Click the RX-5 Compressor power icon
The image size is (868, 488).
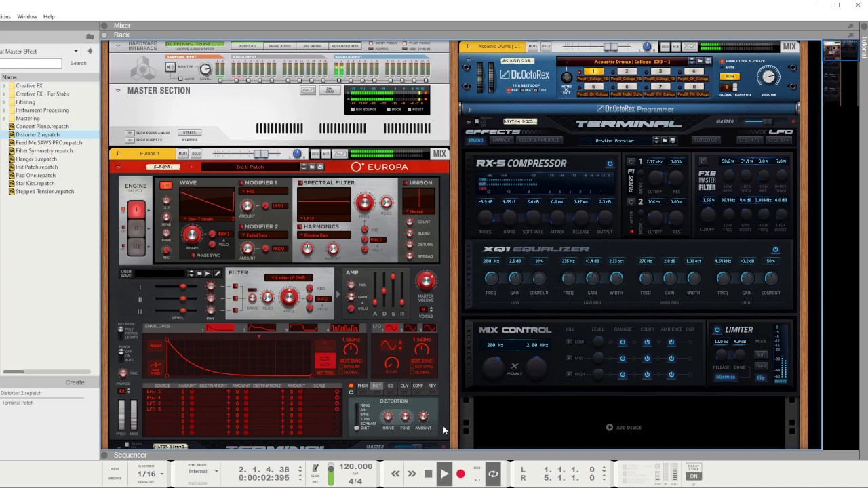pos(610,163)
